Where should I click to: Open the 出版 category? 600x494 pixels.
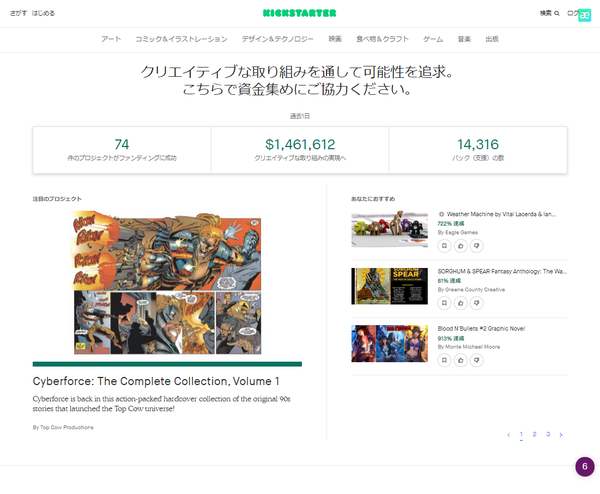pos(492,39)
